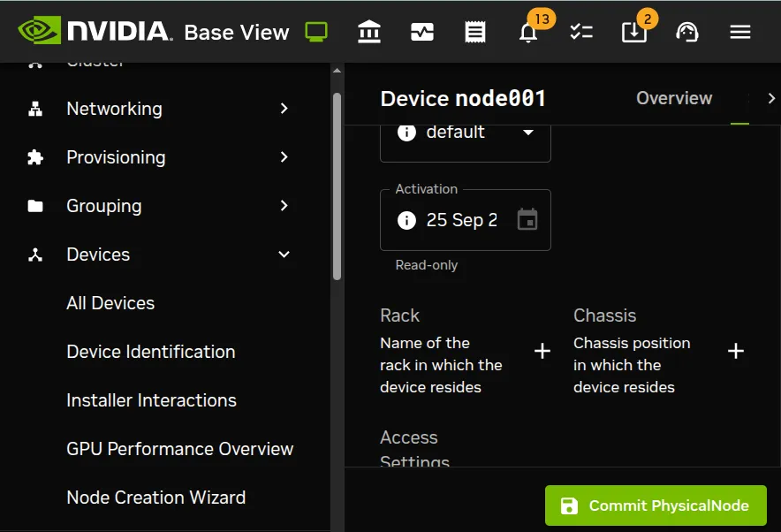Open All Devices in sidebar
This screenshot has height=532, width=781.
point(110,303)
